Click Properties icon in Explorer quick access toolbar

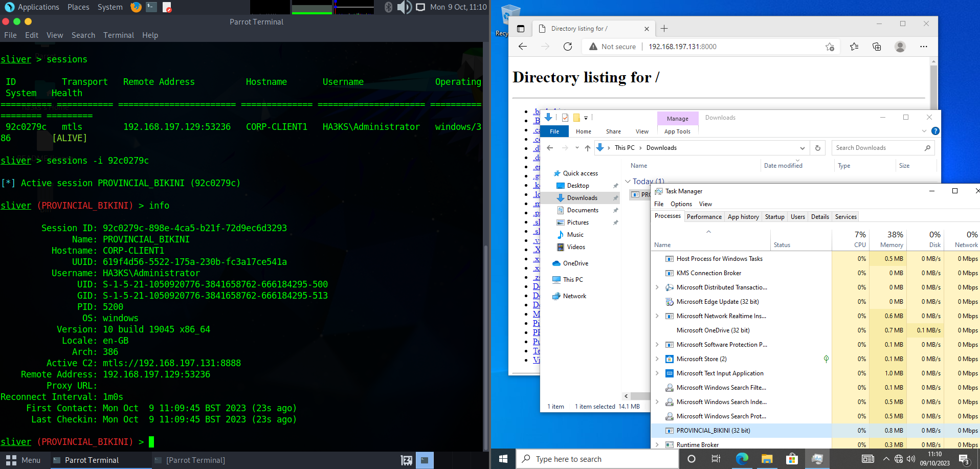click(x=565, y=118)
